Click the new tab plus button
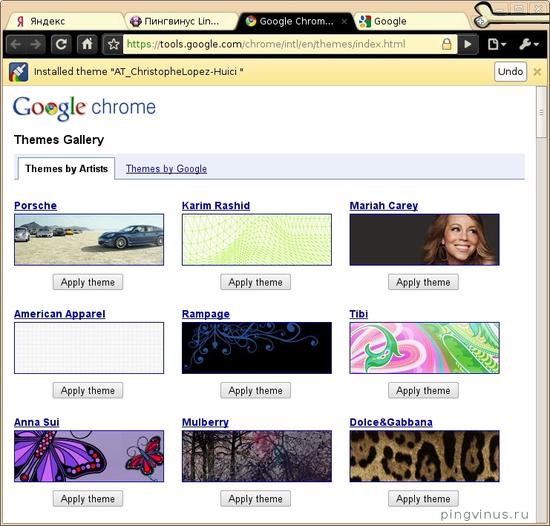The height and width of the screenshot is (526, 550). (x=480, y=21)
